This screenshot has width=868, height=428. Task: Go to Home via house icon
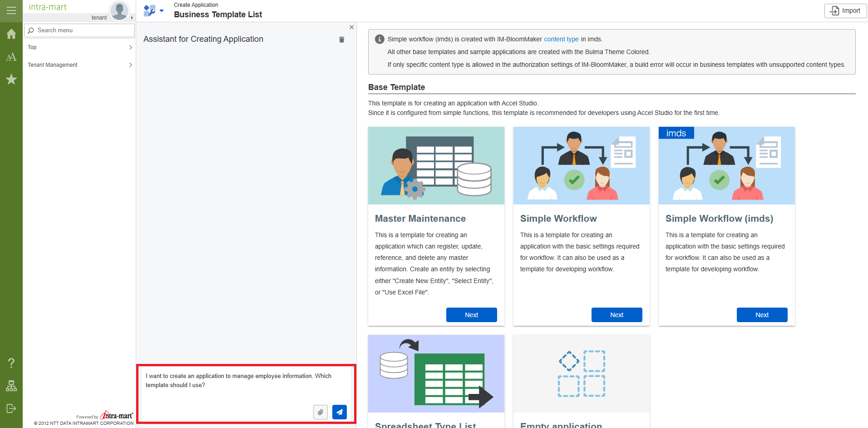(11, 34)
